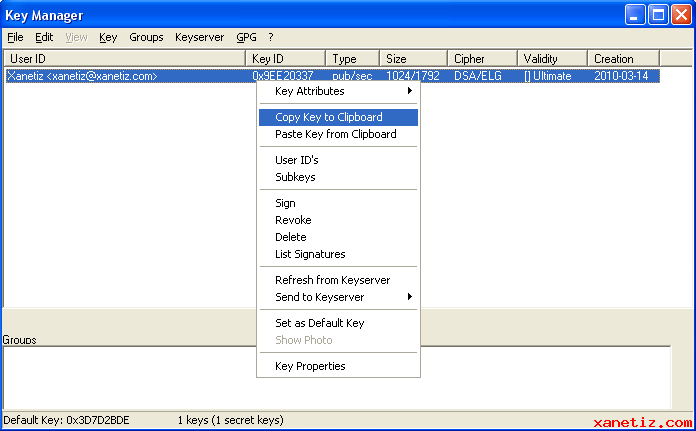Minimize the Key Manager window
The height and width of the screenshot is (431, 696).
click(x=635, y=15)
